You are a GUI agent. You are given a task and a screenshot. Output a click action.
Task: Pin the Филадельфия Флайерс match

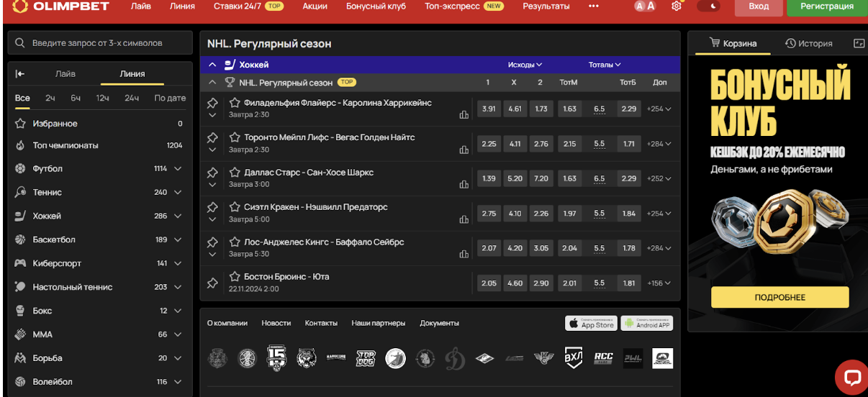click(212, 103)
